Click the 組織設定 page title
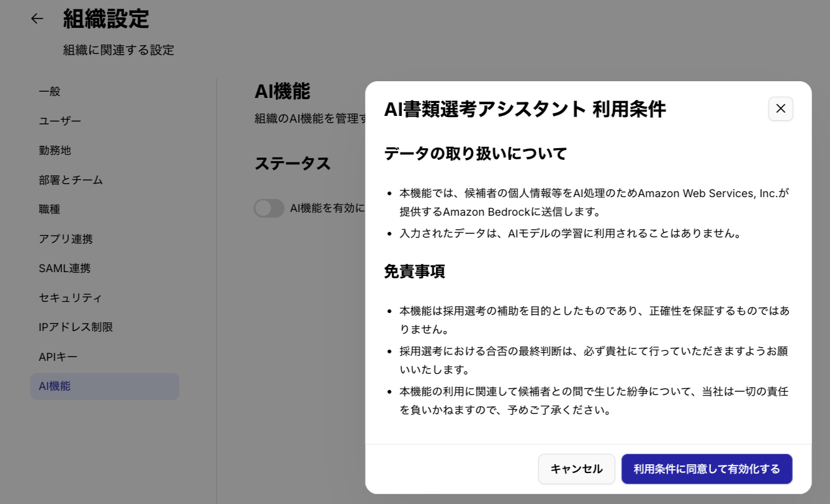The height and width of the screenshot is (504, 830). [x=106, y=19]
